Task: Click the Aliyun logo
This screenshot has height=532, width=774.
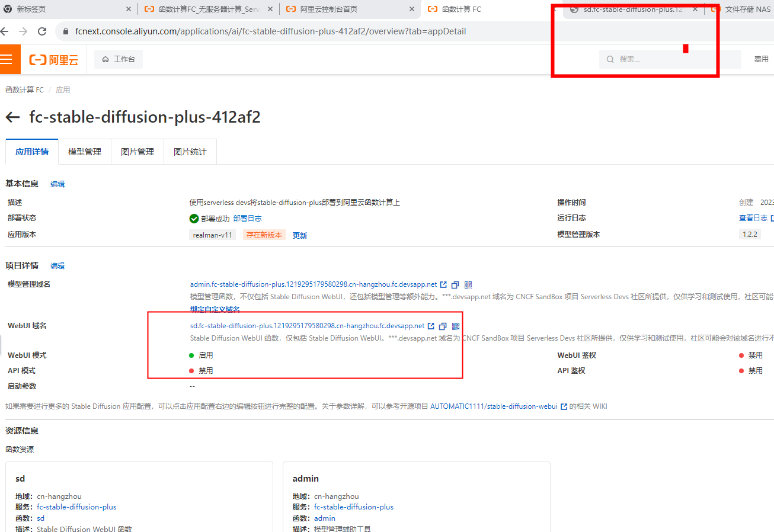Action: click(53, 59)
